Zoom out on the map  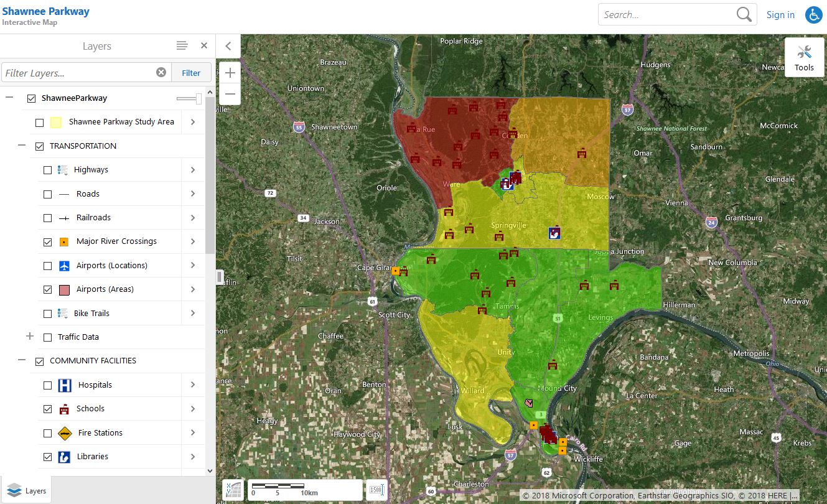(230, 94)
